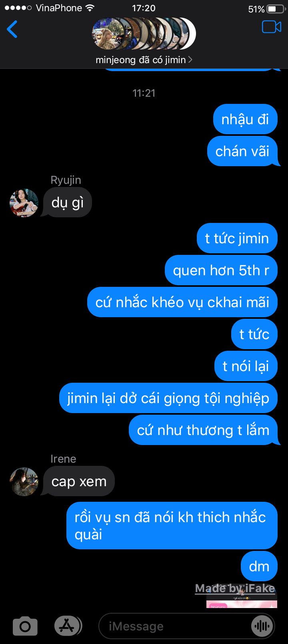Tap the blue back arrow
288x644 pixels.
[12, 29]
